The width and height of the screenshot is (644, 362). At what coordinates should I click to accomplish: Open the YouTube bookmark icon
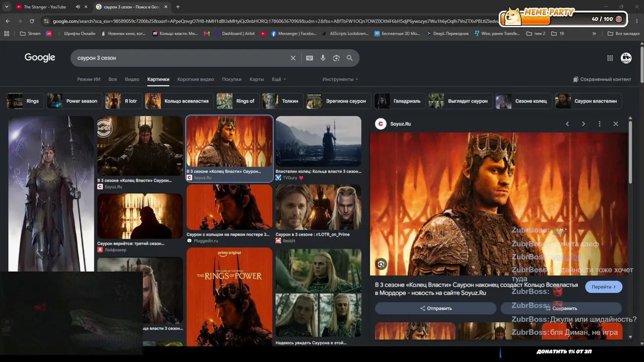[x=263, y=34]
